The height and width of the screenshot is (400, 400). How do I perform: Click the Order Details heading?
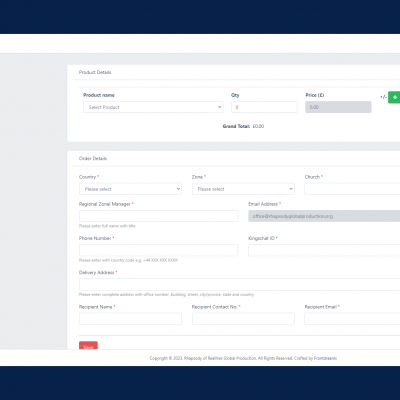point(93,159)
